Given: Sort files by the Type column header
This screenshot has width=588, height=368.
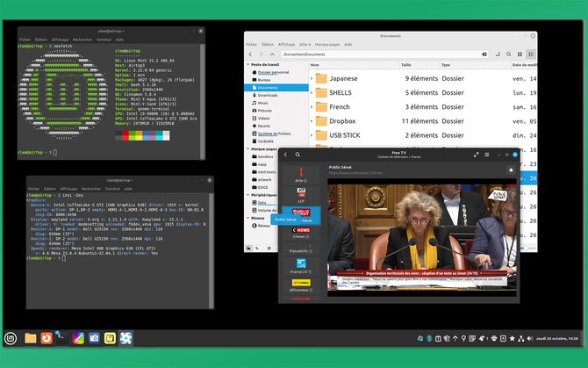Looking at the screenshot, I should click(x=475, y=65).
